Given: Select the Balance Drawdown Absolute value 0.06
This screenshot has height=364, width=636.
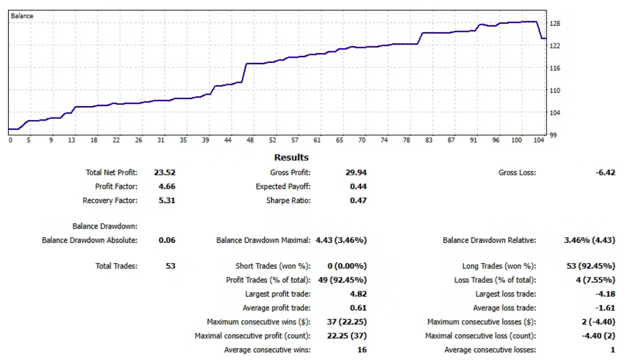Looking at the screenshot, I should 167,241.
